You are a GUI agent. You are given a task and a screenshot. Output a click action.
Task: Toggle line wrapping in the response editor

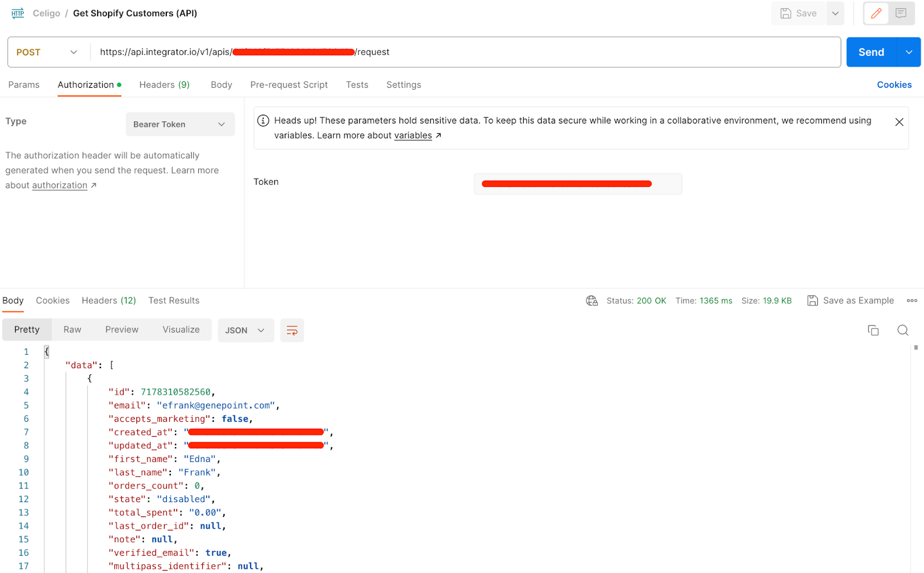point(292,330)
